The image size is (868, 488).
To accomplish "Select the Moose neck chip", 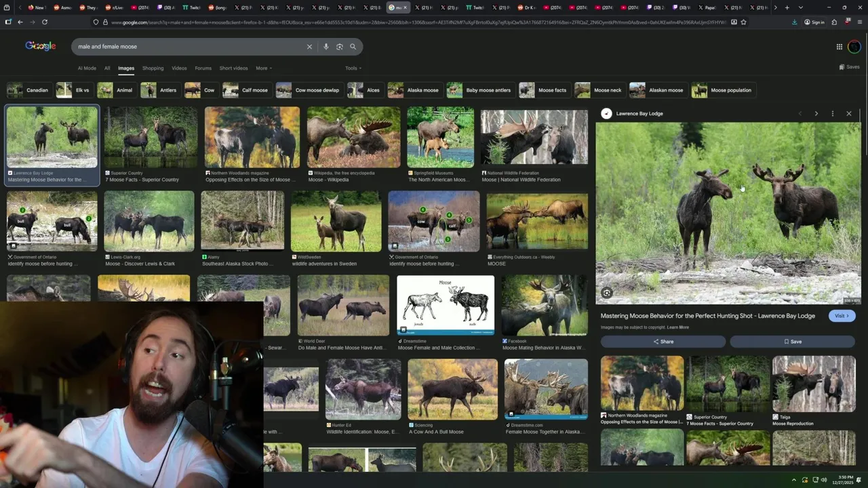I will pyautogui.click(x=599, y=90).
